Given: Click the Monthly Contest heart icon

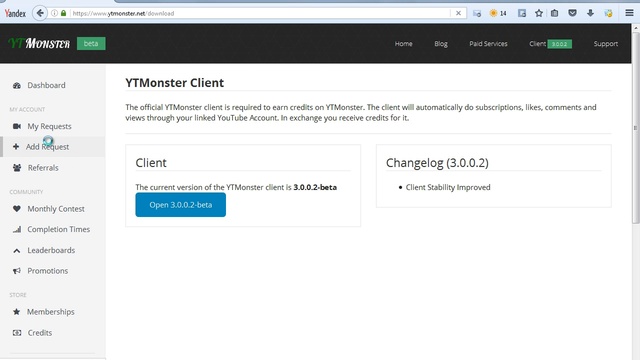Looking at the screenshot, I should point(17,209).
